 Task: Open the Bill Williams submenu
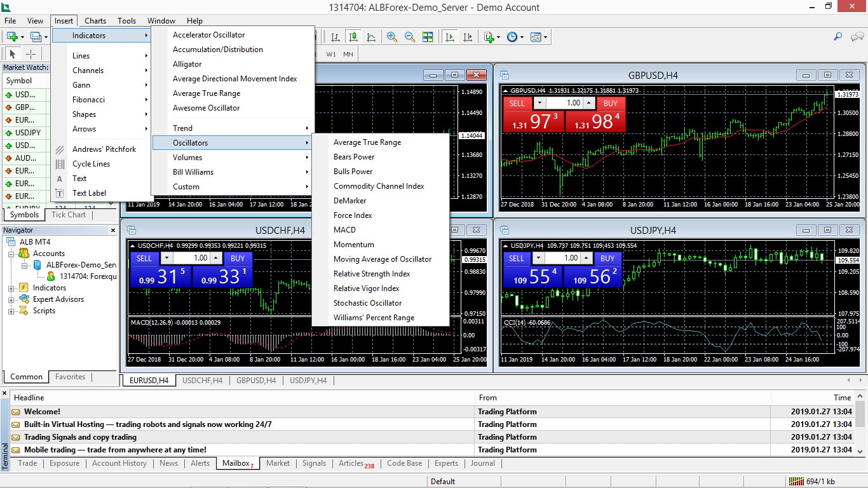[x=233, y=172]
